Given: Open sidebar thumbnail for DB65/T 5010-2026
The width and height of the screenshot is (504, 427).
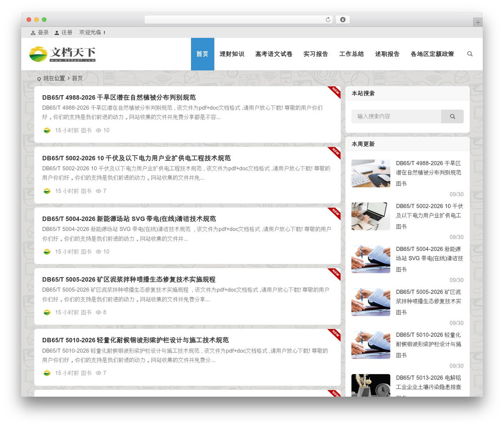Looking at the screenshot, I should (x=371, y=345).
